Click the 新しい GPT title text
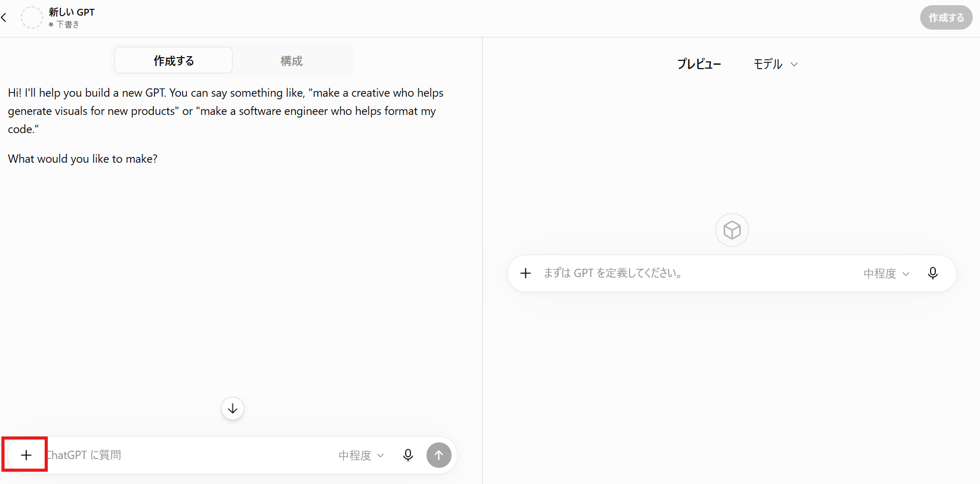This screenshot has width=980, height=484. pos(72,12)
